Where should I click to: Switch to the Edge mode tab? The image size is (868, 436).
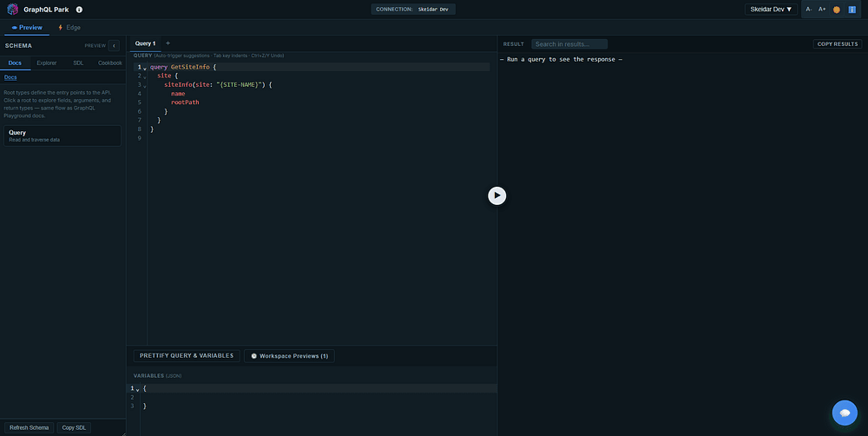point(69,28)
